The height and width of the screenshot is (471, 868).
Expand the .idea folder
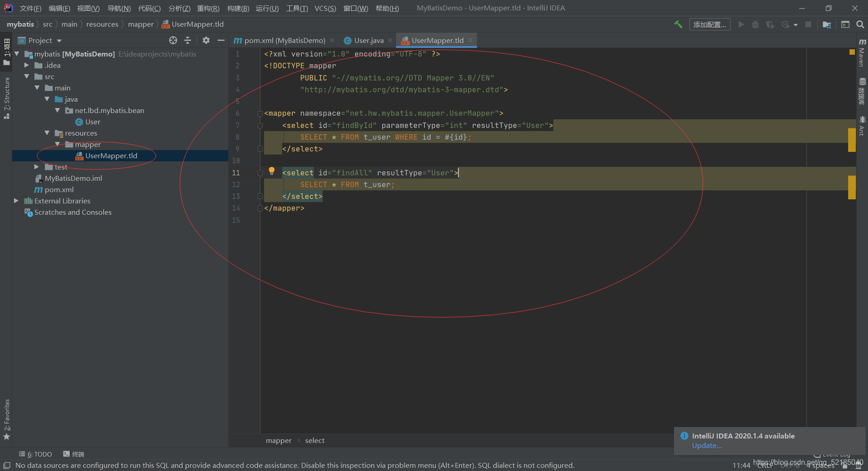point(27,65)
